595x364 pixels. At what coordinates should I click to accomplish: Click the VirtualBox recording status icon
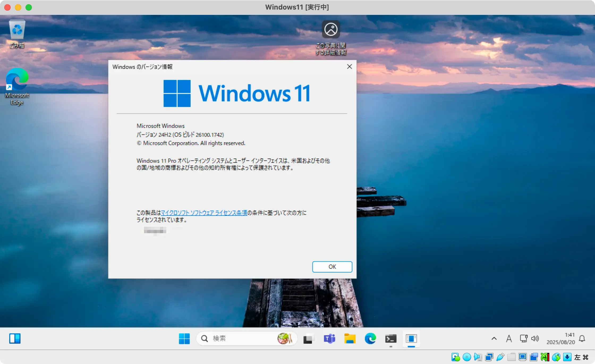tap(534, 357)
